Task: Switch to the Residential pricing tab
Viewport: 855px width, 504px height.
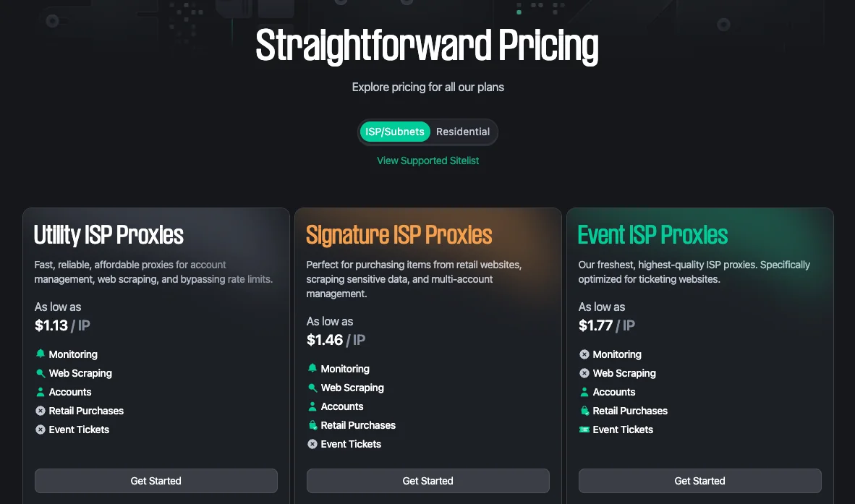Action: point(463,132)
